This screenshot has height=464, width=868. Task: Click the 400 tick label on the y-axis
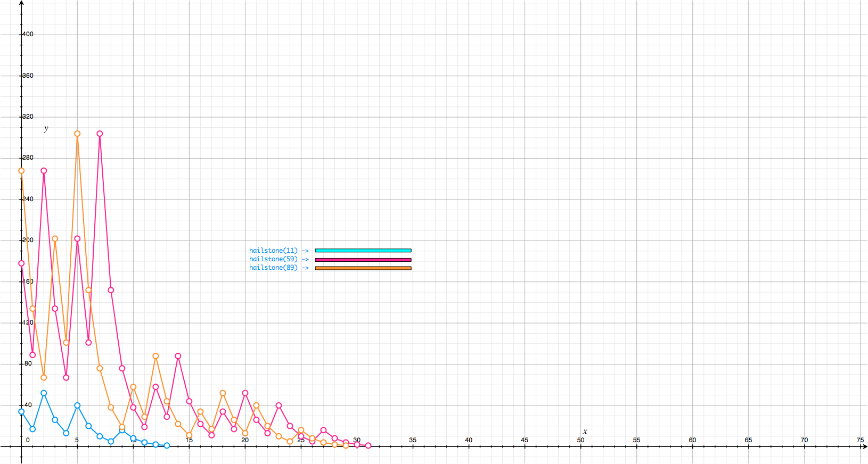click(28, 34)
